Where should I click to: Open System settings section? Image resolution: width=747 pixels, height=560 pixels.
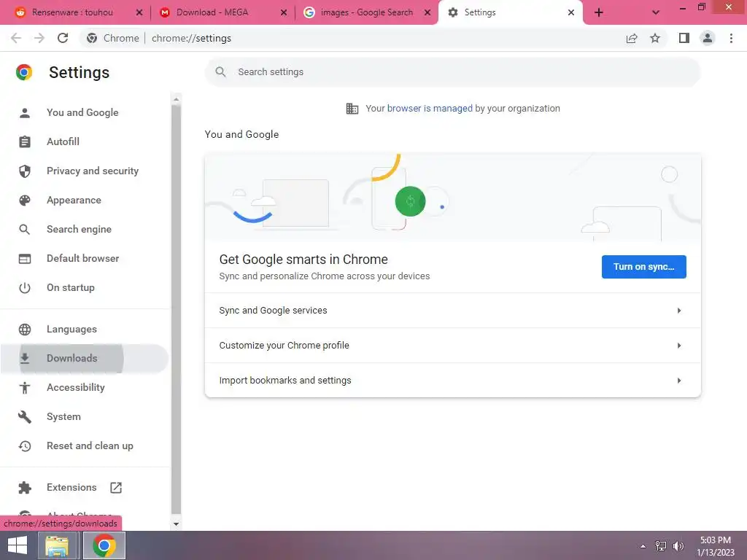[x=85, y=416]
